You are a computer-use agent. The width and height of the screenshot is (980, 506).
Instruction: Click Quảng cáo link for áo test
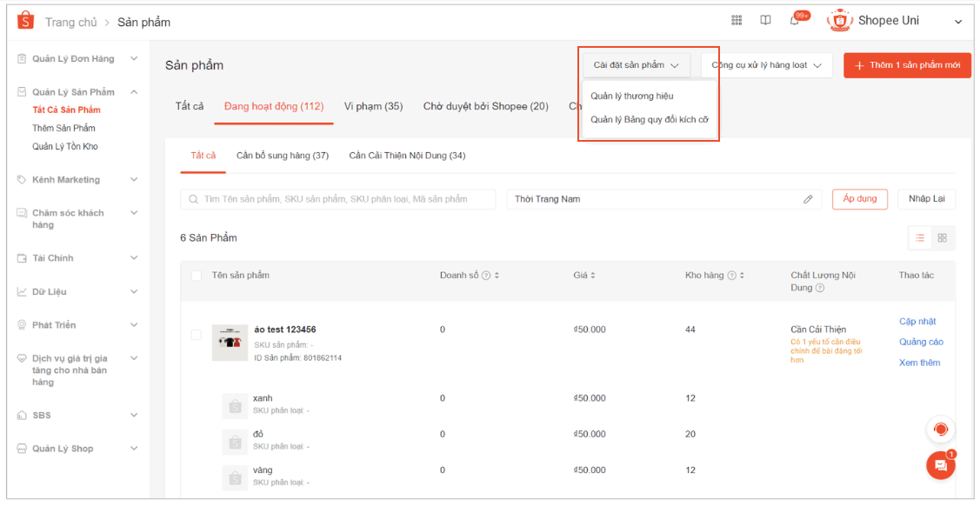click(921, 343)
